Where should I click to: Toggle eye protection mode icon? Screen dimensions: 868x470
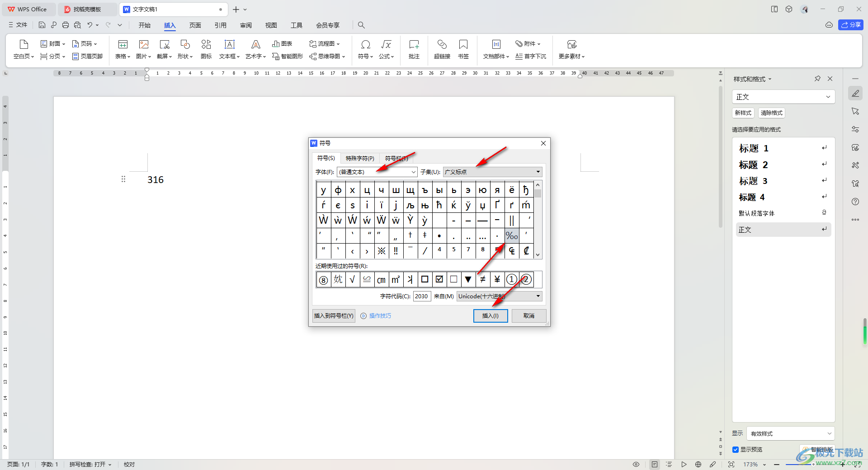pyautogui.click(x=636, y=464)
